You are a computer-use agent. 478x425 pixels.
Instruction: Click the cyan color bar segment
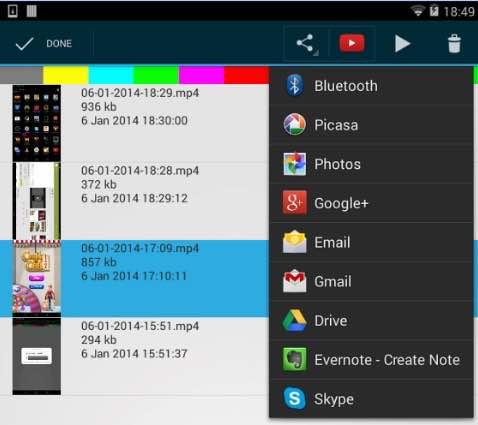tap(111, 75)
